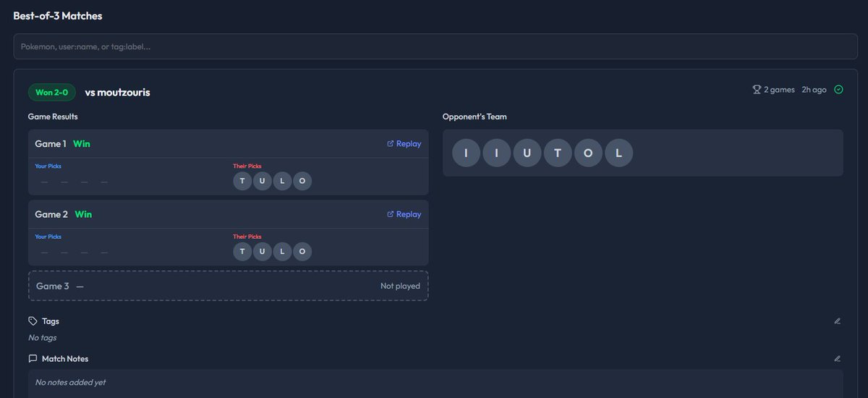Click the Tags edit pencil icon

coord(838,321)
